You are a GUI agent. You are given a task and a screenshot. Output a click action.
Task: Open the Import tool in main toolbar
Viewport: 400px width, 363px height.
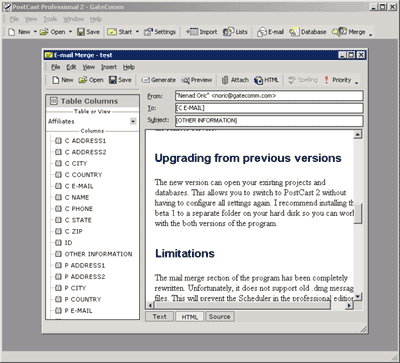[x=201, y=32]
